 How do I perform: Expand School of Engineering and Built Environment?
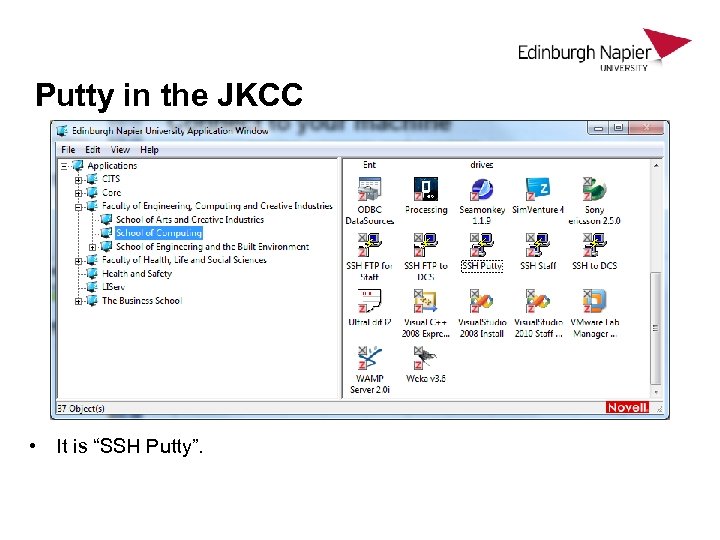(93, 247)
